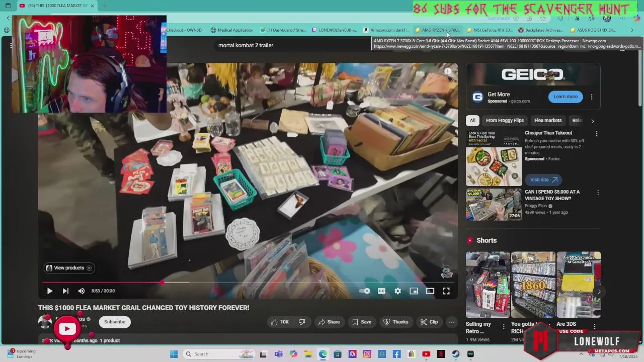Open the 1860 short thumbnail
Screen dimensions: 644x362
click(533, 285)
